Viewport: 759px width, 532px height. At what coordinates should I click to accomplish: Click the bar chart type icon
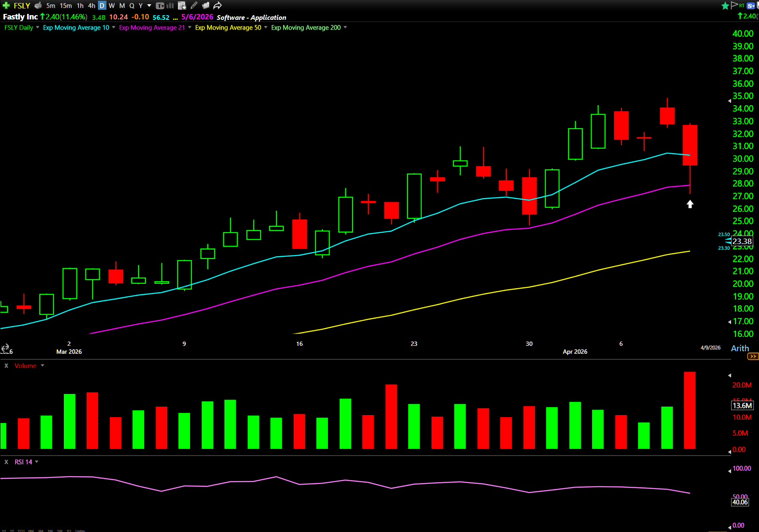(170, 5)
